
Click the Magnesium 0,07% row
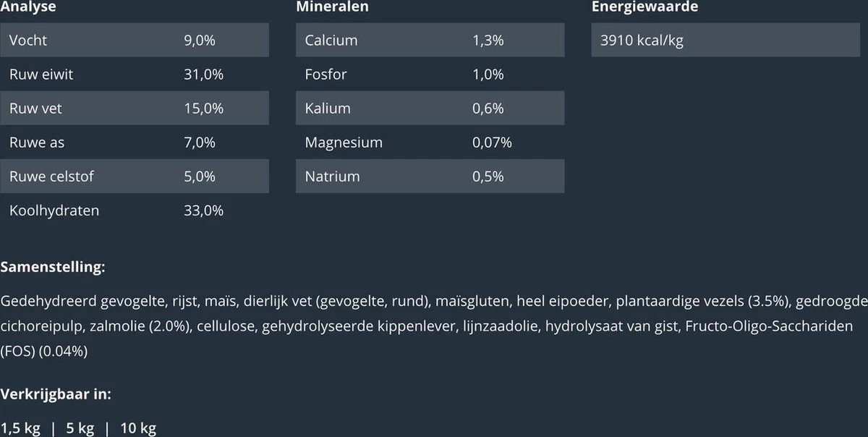click(430, 143)
